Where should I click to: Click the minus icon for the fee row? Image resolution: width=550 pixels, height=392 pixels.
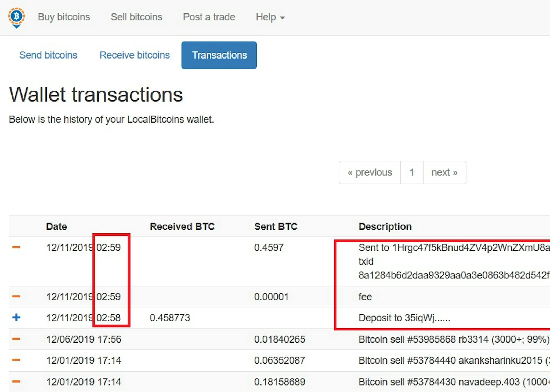tap(16, 296)
